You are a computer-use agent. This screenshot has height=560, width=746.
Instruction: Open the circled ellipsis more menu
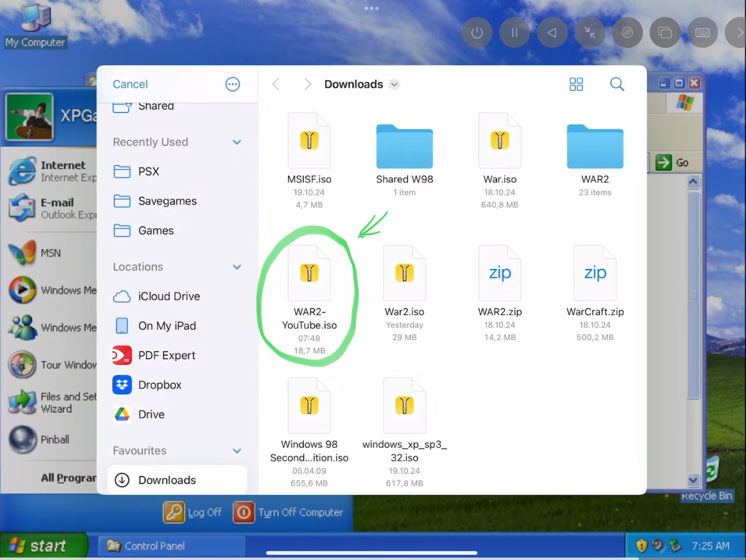233,84
